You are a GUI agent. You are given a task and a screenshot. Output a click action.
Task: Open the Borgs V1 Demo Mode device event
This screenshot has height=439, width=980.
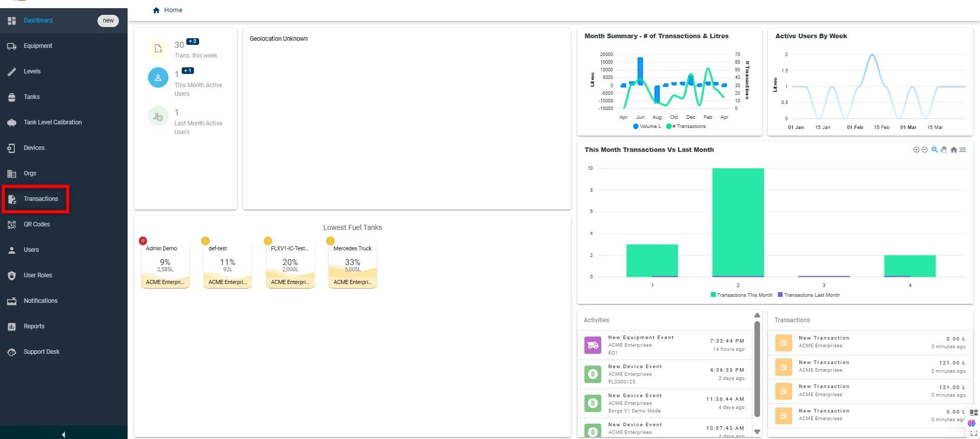pyautogui.click(x=665, y=403)
